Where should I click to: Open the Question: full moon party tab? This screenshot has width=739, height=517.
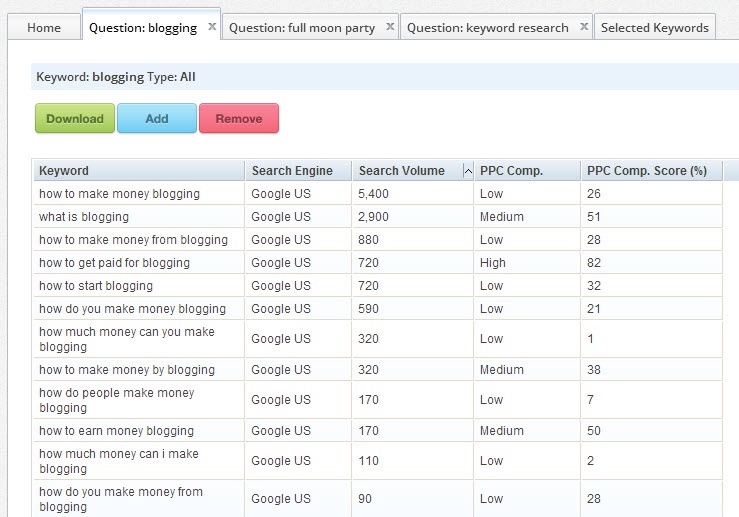[302, 28]
